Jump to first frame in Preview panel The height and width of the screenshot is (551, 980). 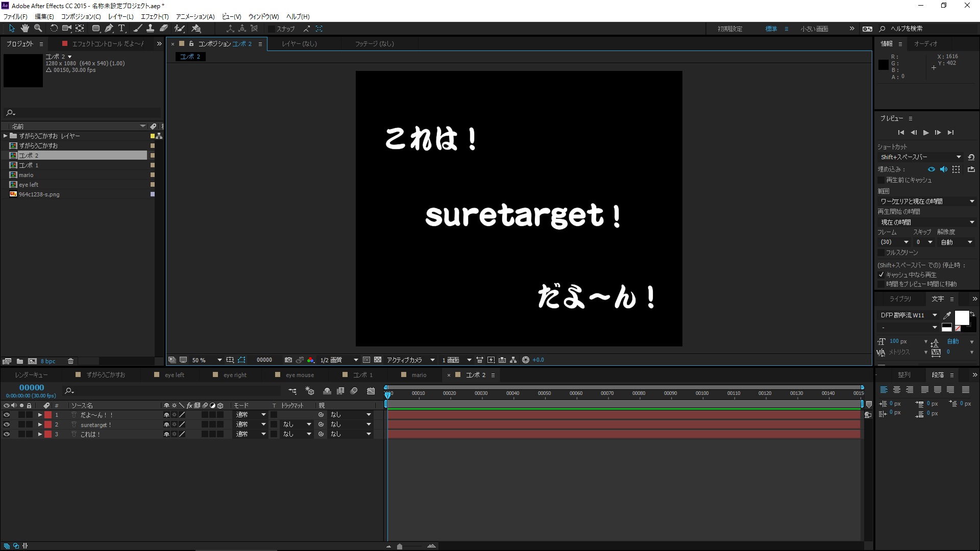[x=901, y=133]
